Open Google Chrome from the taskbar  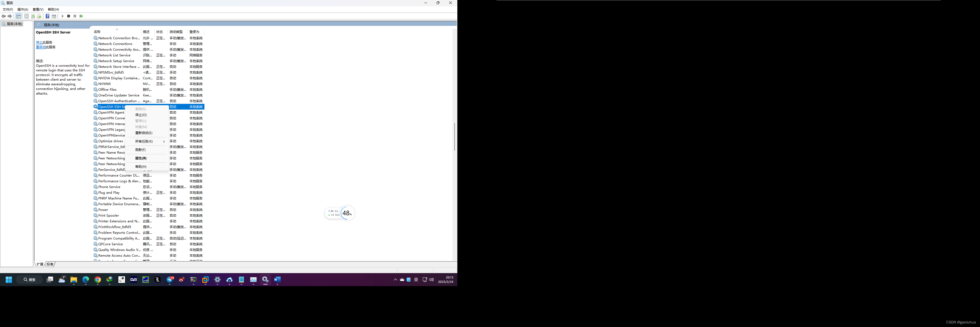98,280
